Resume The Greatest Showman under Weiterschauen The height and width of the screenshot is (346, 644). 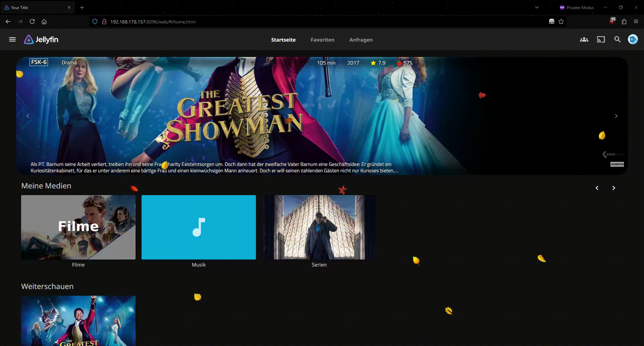[78, 321]
